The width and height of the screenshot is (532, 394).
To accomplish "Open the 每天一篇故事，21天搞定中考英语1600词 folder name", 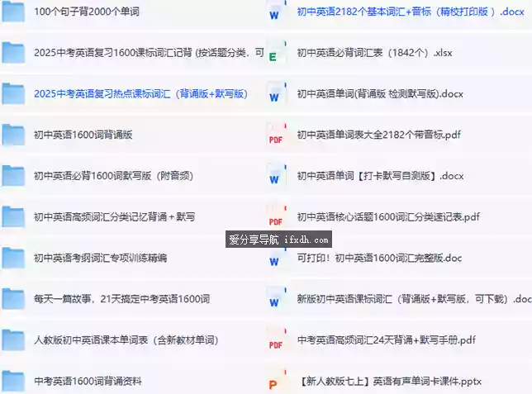I will pyautogui.click(x=121, y=298).
